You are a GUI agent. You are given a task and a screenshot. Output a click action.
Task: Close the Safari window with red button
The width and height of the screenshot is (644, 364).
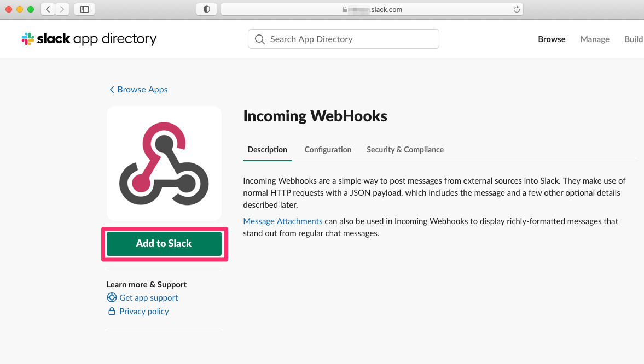coord(9,9)
